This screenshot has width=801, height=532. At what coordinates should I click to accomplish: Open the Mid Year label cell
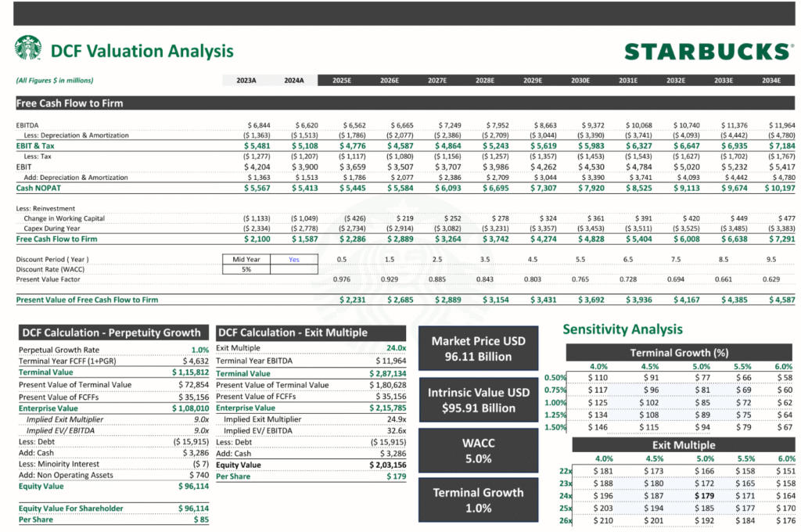coord(246,259)
